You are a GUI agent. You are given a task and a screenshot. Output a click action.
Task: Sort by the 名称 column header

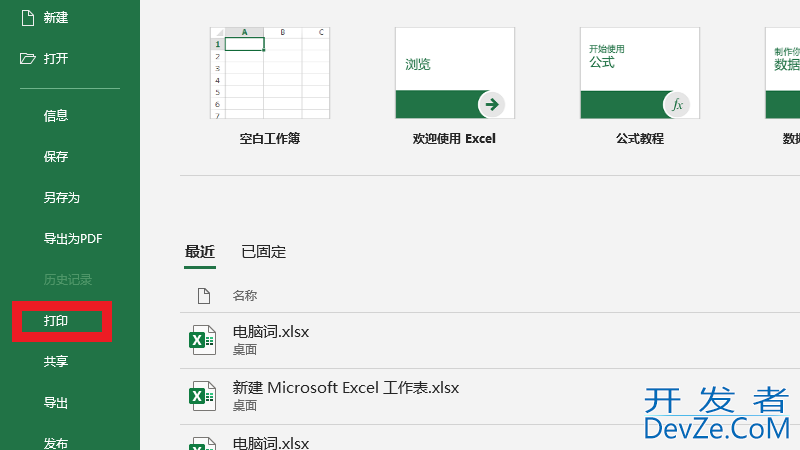tap(245, 296)
